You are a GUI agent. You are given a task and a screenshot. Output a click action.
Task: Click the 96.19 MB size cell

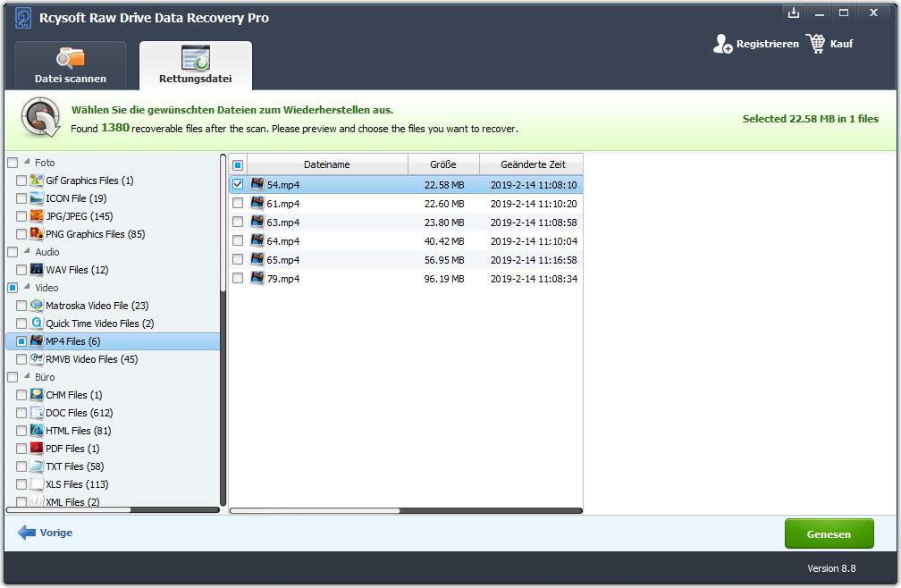click(444, 279)
